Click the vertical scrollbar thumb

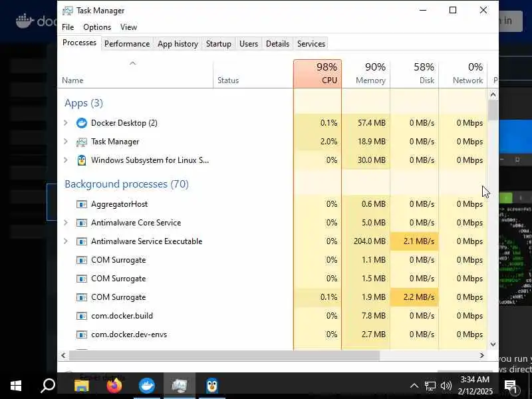coord(493,110)
